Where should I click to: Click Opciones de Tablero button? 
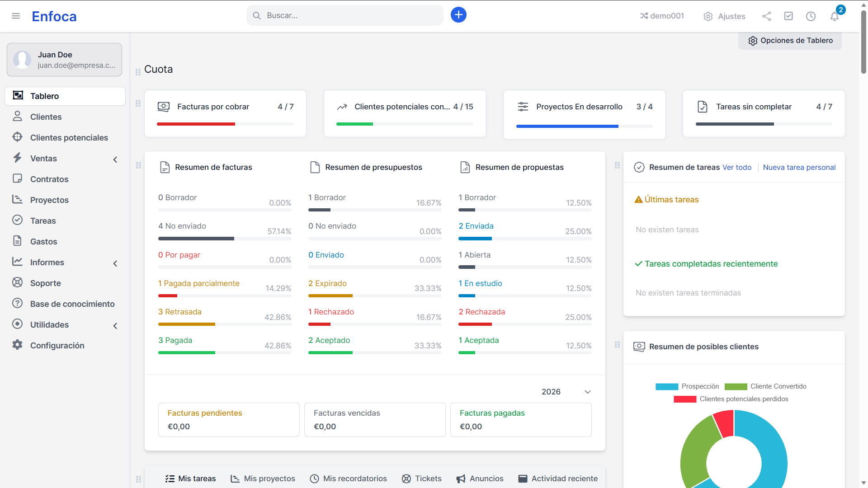(x=790, y=41)
